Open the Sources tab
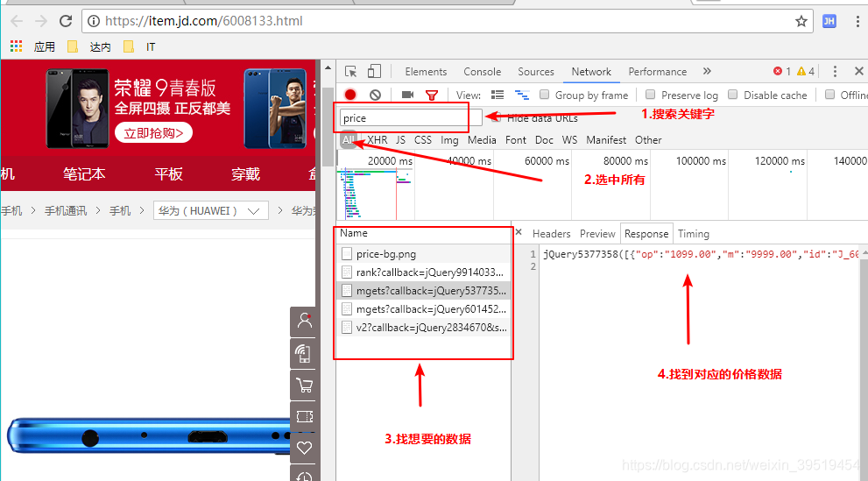This screenshot has width=868, height=481. click(x=536, y=72)
